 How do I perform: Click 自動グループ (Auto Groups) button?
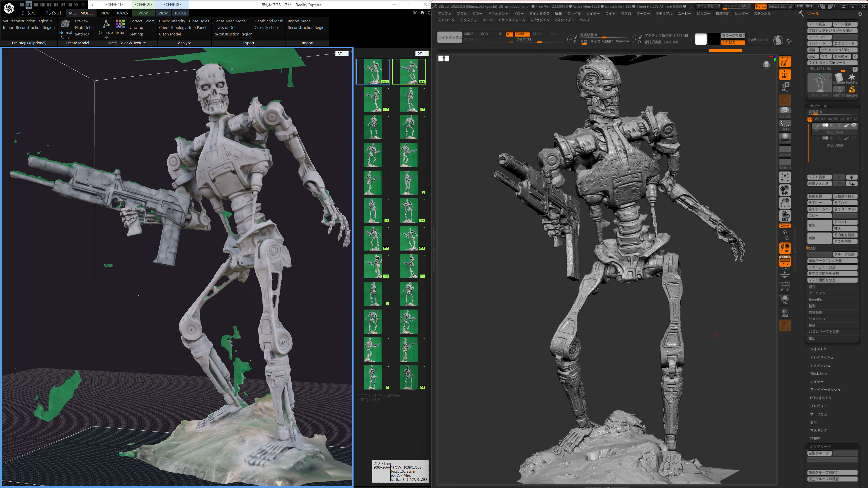pyautogui.click(x=819, y=453)
